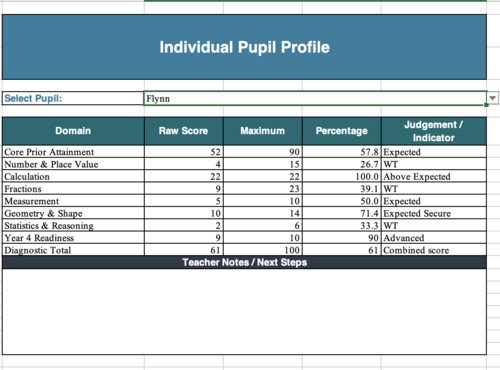Click the Advanced judgement cell
The width and height of the screenshot is (500, 370).
click(434, 238)
